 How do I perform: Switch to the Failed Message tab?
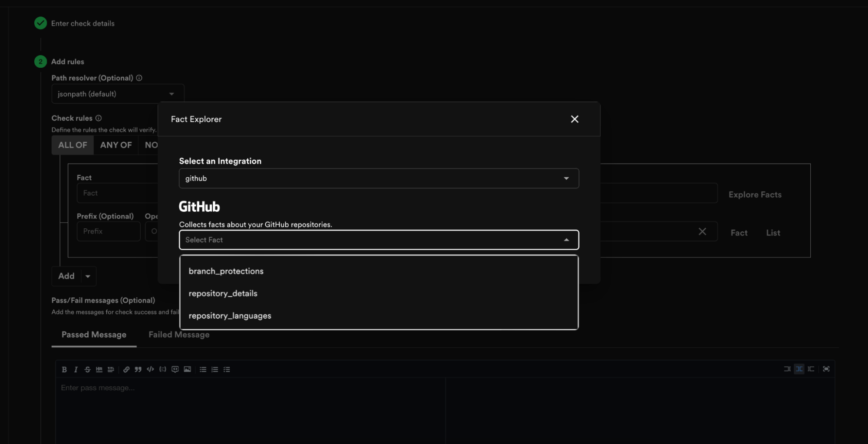pos(178,334)
